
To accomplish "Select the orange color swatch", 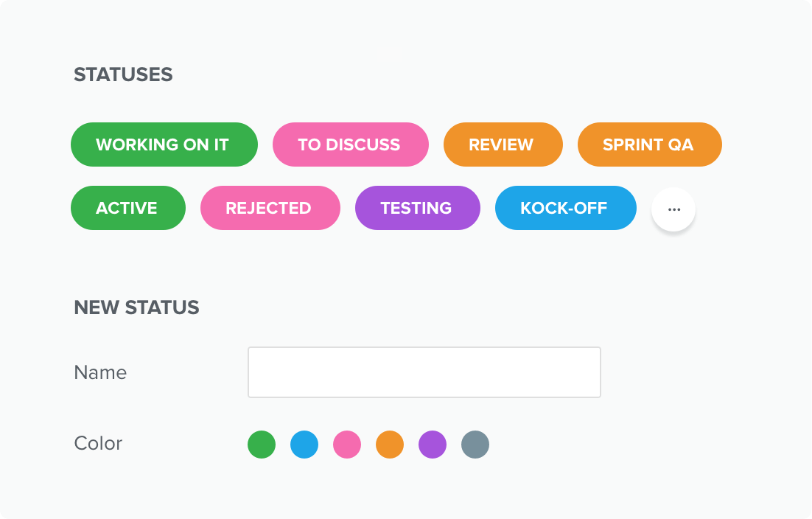I will click(390, 445).
